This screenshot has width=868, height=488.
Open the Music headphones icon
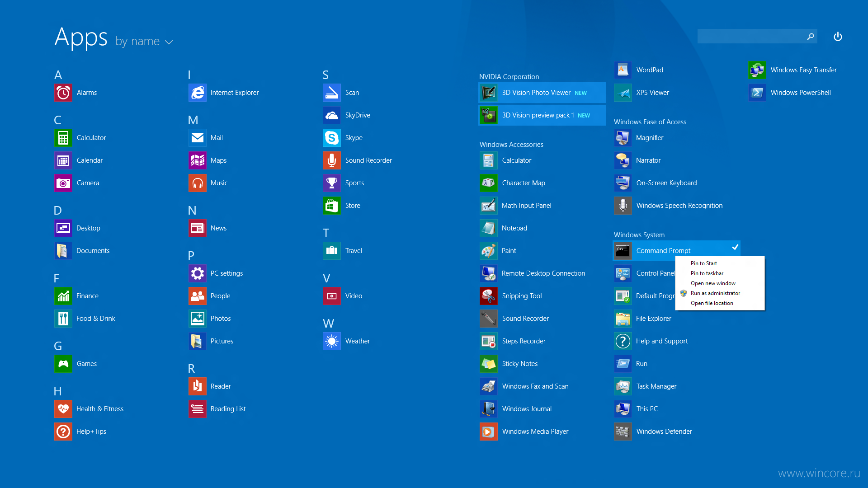tap(198, 183)
